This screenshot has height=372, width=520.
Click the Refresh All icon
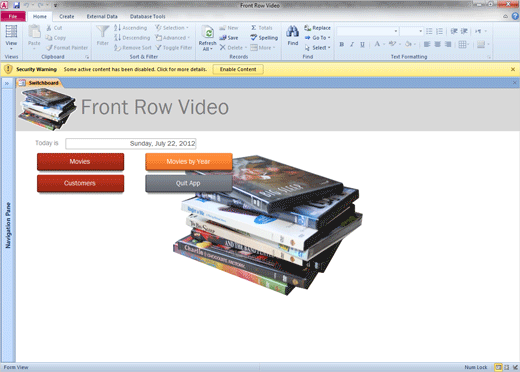pyautogui.click(x=208, y=32)
